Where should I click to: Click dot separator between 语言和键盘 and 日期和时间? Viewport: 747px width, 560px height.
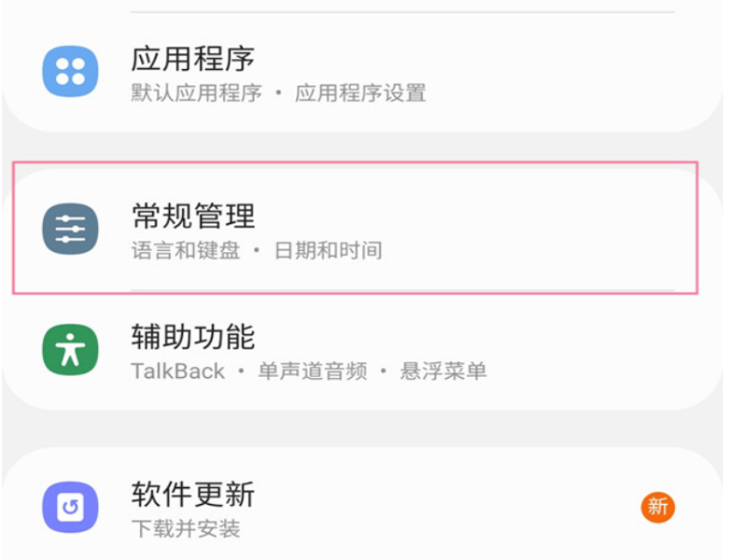pyautogui.click(x=257, y=250)
